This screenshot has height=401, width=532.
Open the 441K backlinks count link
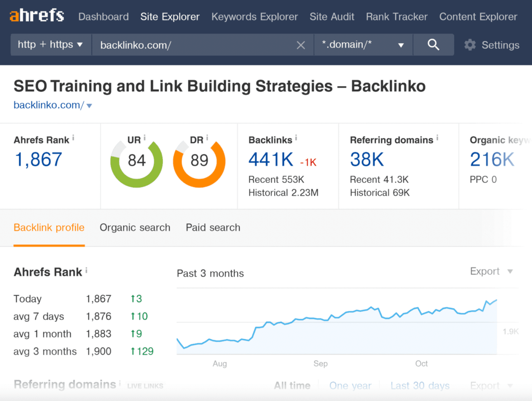271,159
